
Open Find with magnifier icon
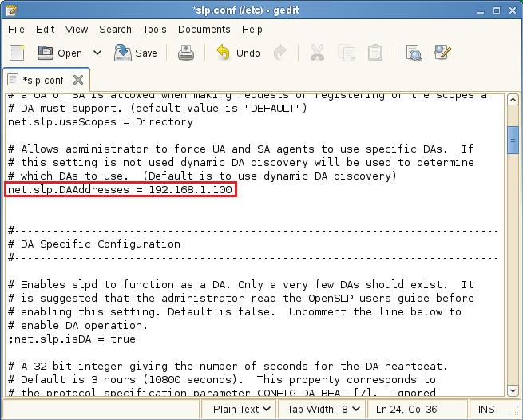(x=414, y=53)
